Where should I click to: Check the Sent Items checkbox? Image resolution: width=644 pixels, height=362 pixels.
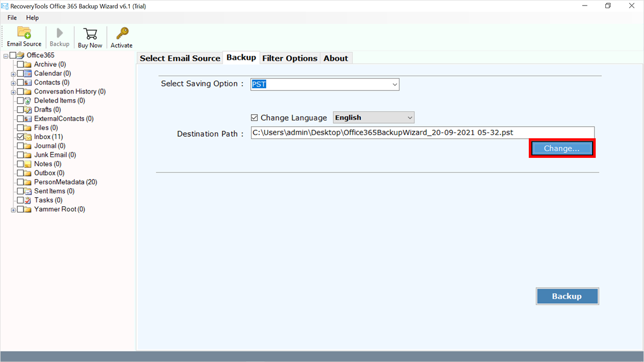click(x=20, y=191)
